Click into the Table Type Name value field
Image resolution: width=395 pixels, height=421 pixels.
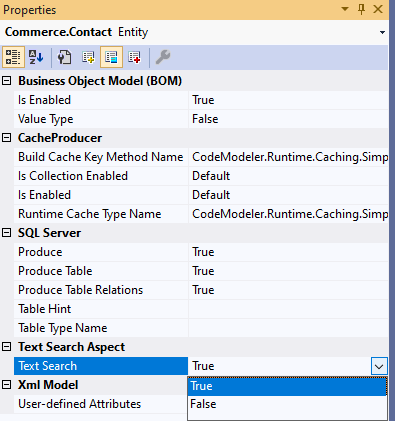(x=288, y=328)
